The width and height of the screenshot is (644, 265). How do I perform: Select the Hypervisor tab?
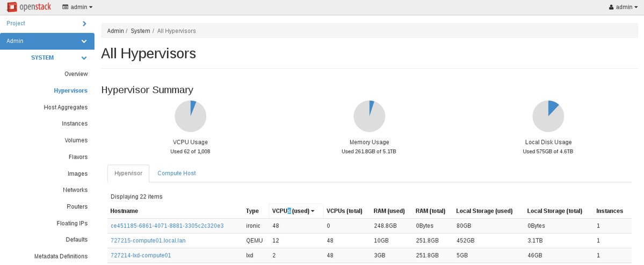(x=128, y=174)
